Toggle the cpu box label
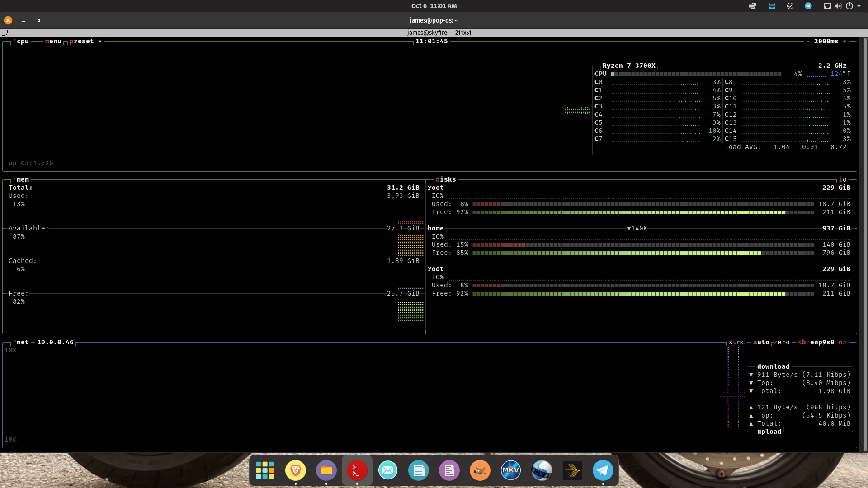This screenshot has width=868, height=488. click(x=22, y=41)
